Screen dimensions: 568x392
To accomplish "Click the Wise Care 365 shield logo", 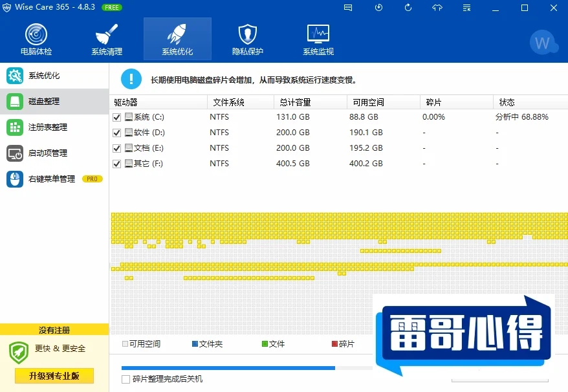I will (6, 8).
